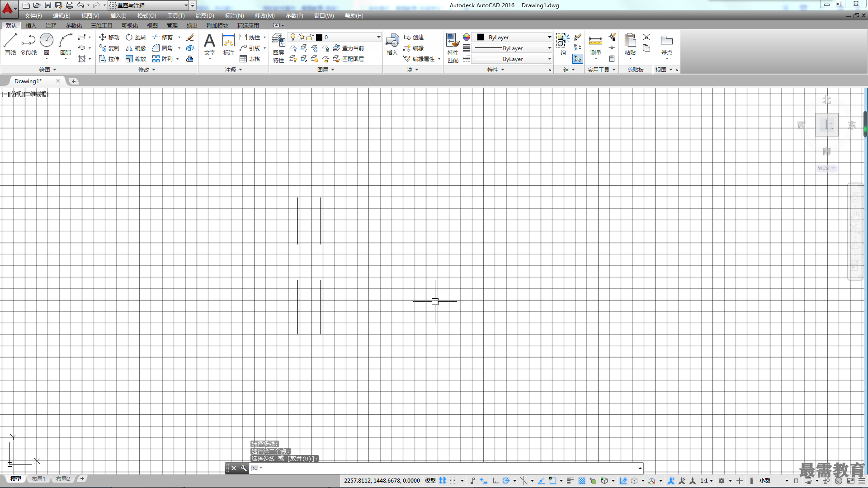Screen dimensions: 868x488
Task: Click the 线性 dimension button
Action: point(250,37)
